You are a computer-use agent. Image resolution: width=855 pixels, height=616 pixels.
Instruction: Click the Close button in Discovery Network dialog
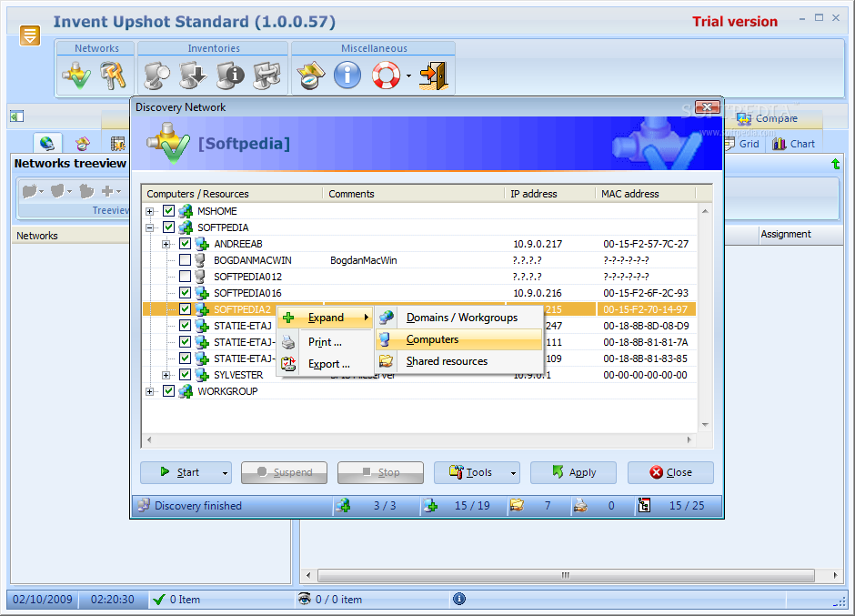[x=670, y=472]
